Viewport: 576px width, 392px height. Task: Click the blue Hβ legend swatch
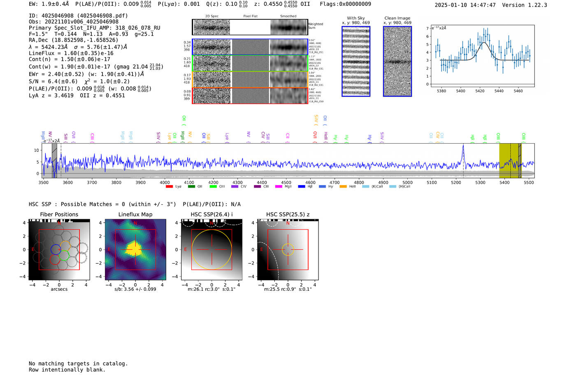[x=302, y=186]
